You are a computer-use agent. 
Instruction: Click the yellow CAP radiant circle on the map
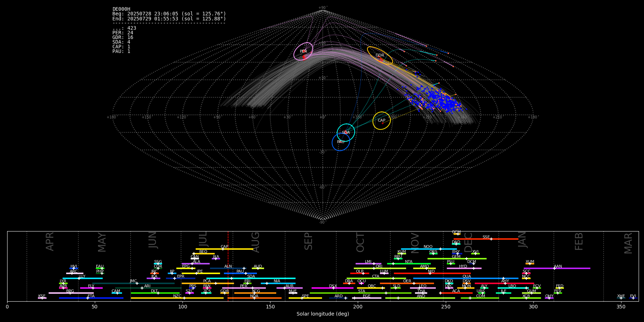pyautogui.click(x=382, y=121)
